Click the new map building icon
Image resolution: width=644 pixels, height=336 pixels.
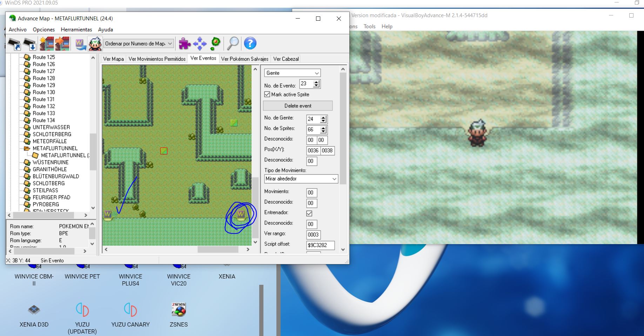pos(47,44)
